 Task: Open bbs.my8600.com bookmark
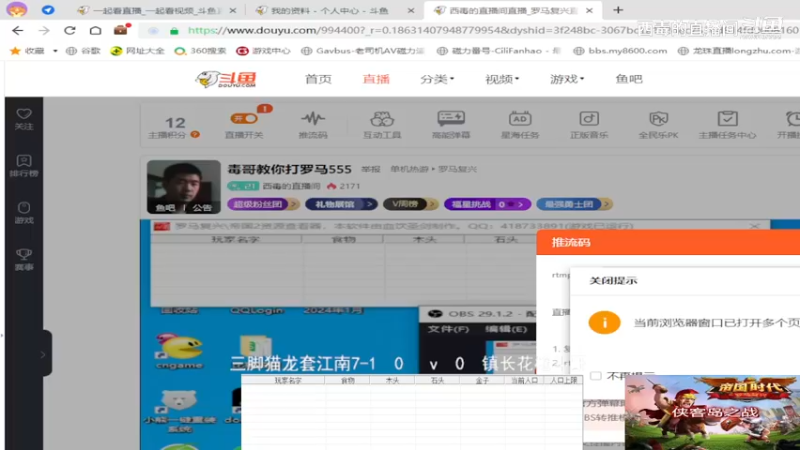(620, 51)
